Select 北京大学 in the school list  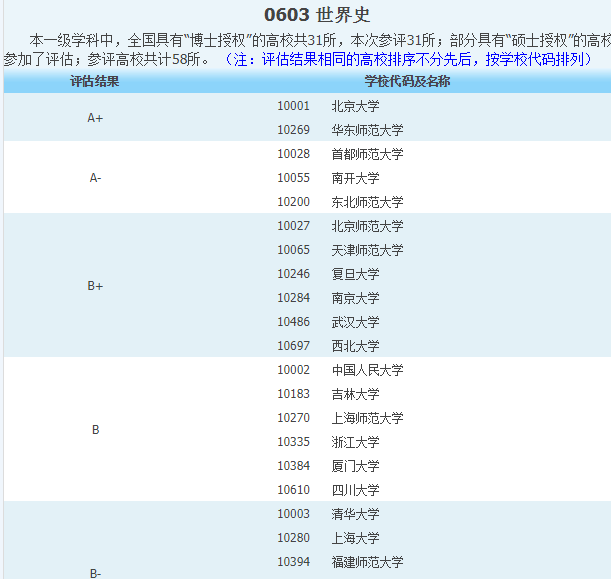[355, 106]
